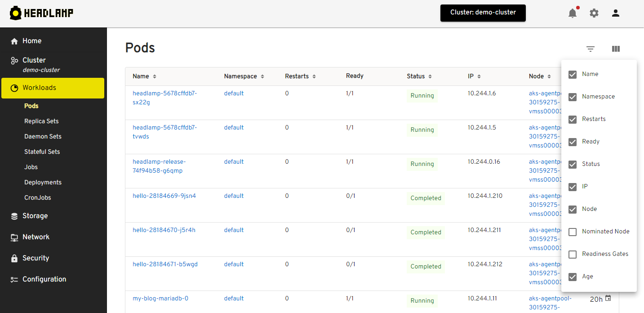
Task: Open the notifications bell
Action: point(572,13)
